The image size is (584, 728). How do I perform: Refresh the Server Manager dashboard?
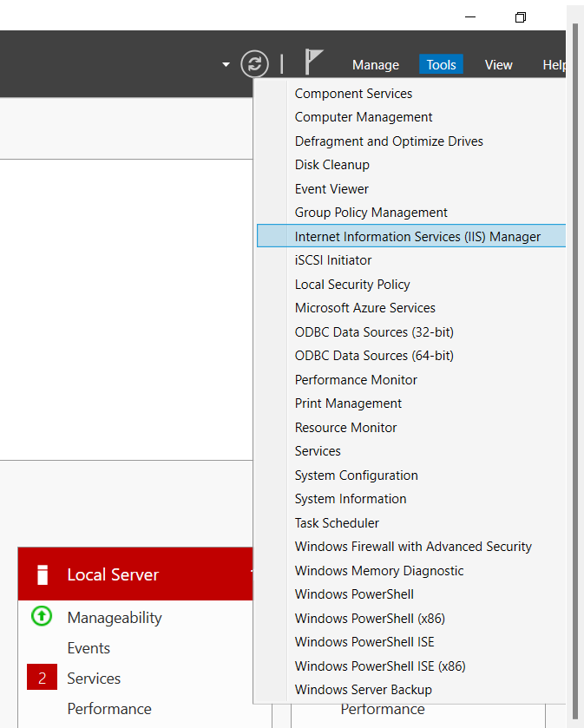pyautogui.click(x=254, y=63)
